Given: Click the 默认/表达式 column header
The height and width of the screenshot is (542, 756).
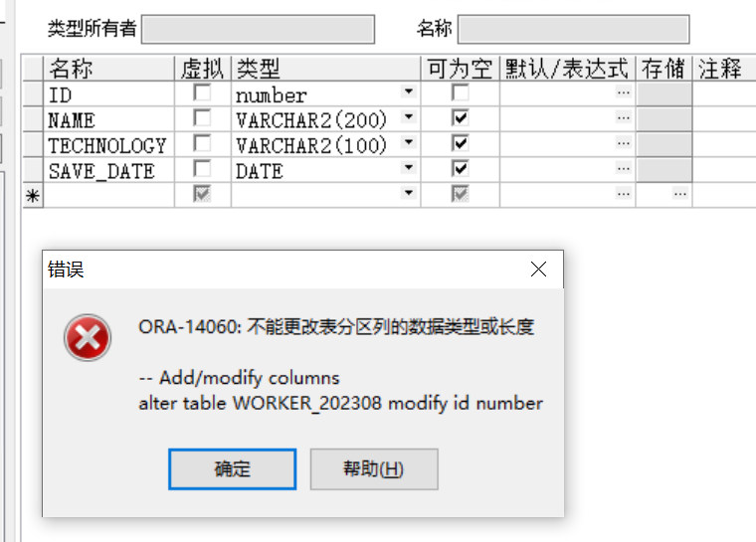Looking at the screenshot, I should [567, 68].
